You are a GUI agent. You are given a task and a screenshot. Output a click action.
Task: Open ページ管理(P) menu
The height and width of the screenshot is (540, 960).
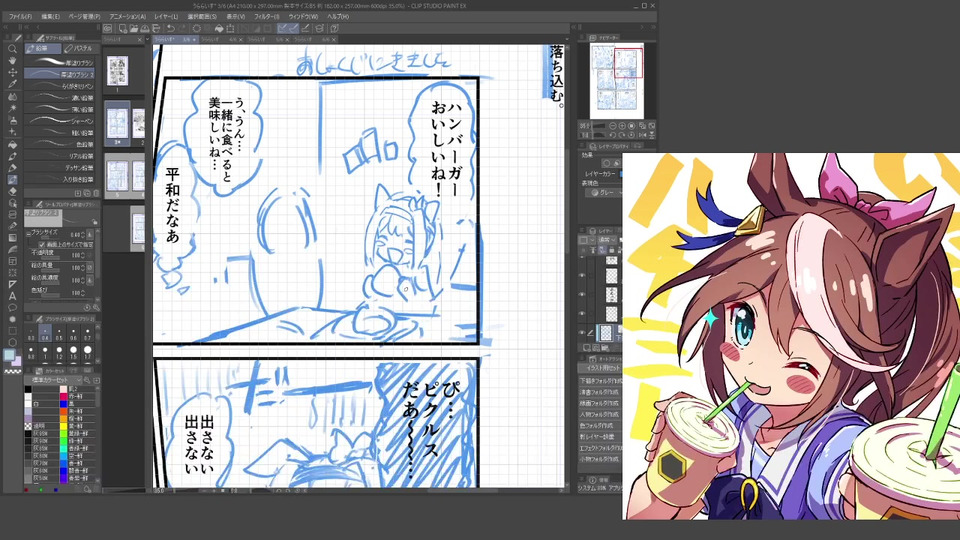click(x=84, y=17)
